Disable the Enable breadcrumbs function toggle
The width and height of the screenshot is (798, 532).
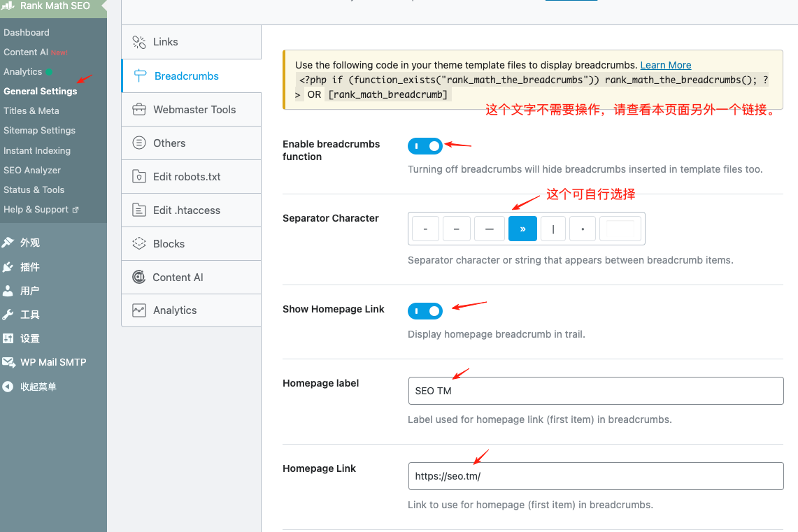pos(425,146)
